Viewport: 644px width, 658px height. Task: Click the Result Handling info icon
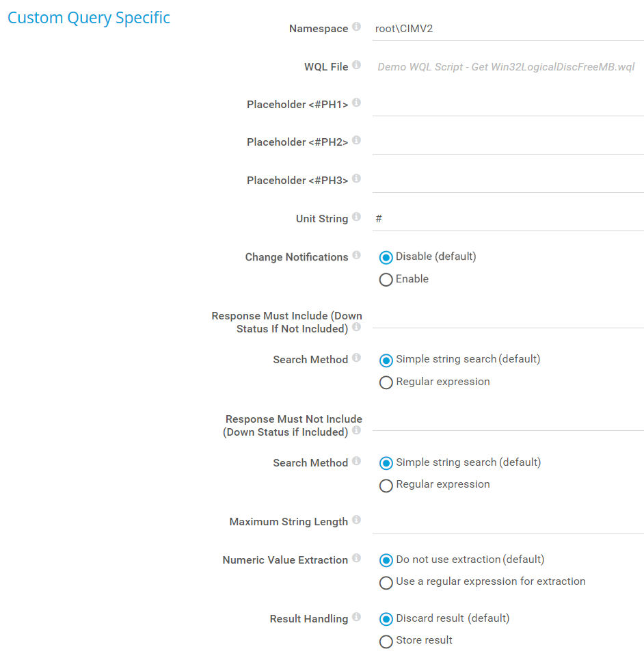point(356,618)
